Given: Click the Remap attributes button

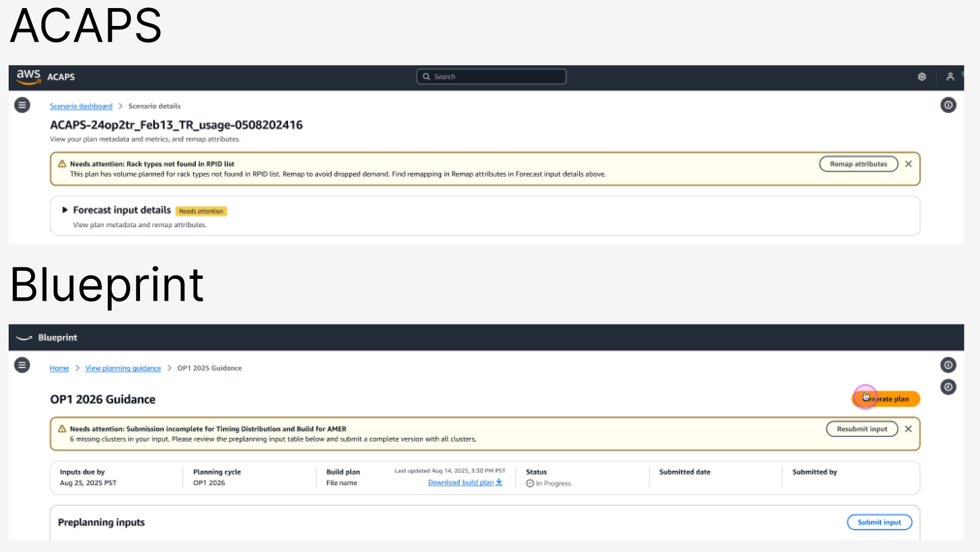Looking at the screenshot, I should tap(858, 164).
